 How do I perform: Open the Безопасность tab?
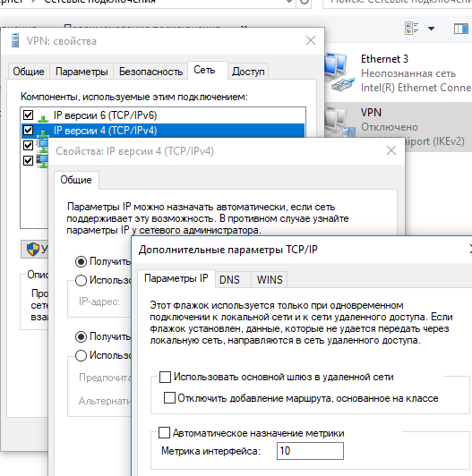coord(150,72)
